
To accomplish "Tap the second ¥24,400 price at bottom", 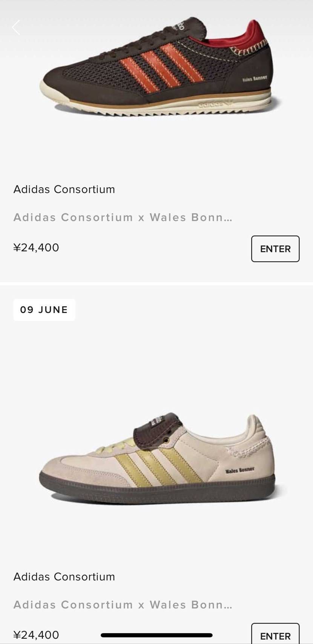I will [36, 635].
